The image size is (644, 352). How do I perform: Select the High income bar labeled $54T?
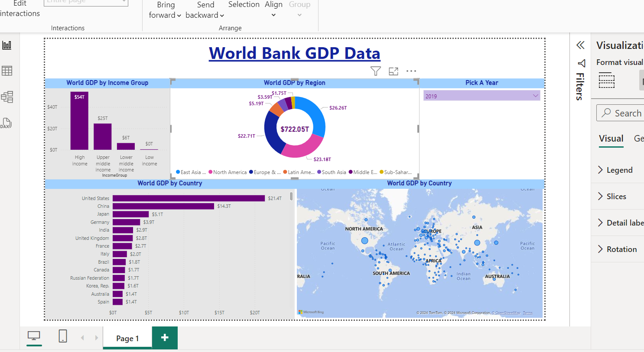pyautogui.click(x=79, y=121)
